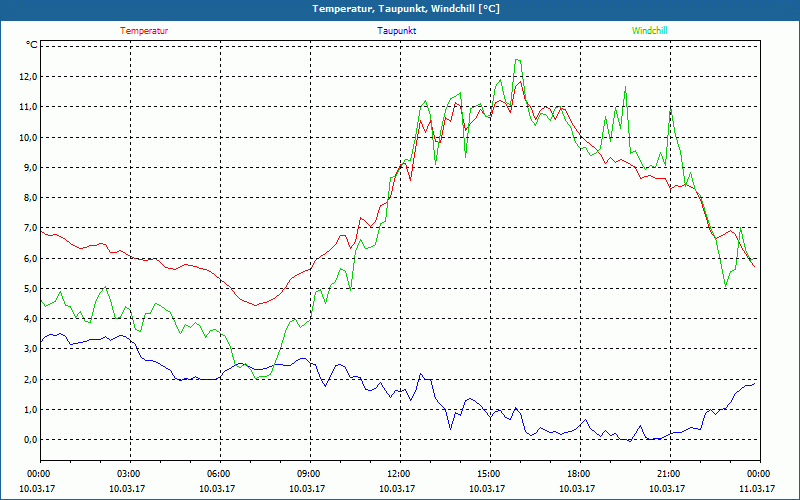Click the 06:00 time axis label
Screen dimensions: 800x500
[x=220, y=474]
